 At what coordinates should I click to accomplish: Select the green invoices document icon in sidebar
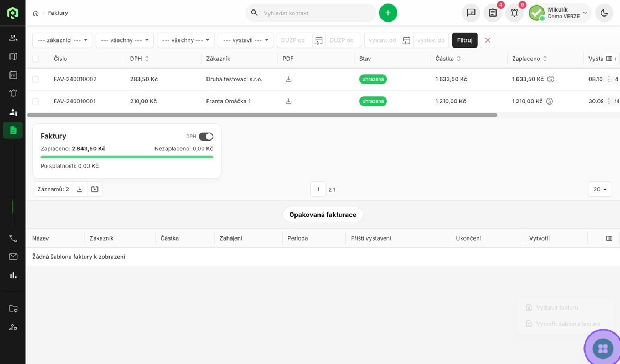pos(13,130)
